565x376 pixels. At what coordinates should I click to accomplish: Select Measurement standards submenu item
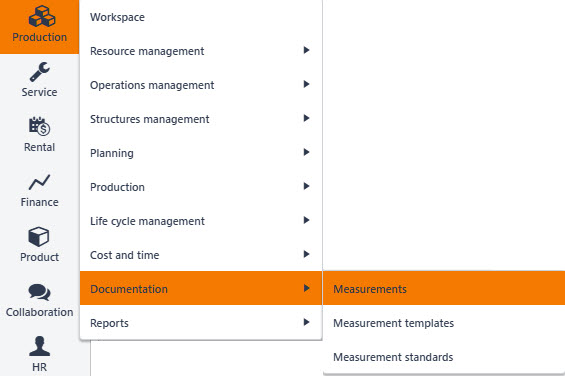[444, 356]
